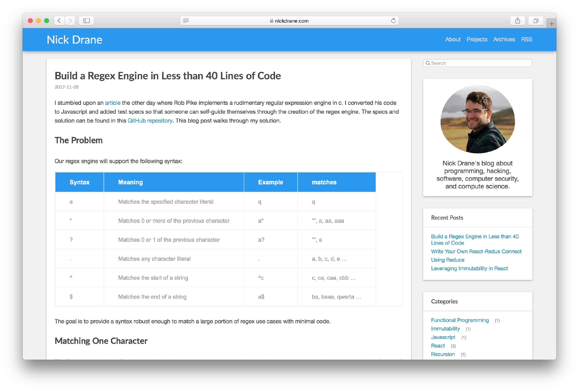Click 'ba, baaa, qwerta …' matches cell

click(336, 297)
